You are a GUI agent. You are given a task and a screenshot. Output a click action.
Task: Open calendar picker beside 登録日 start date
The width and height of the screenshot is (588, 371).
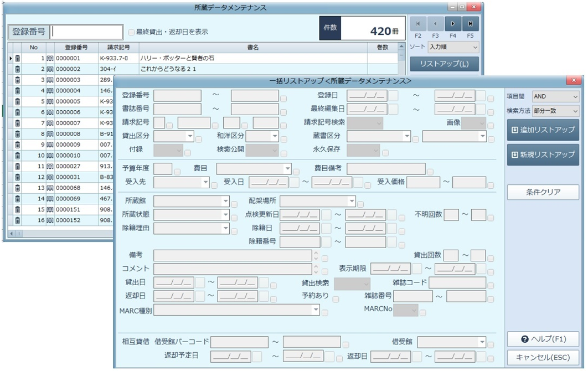coord(393,96)
